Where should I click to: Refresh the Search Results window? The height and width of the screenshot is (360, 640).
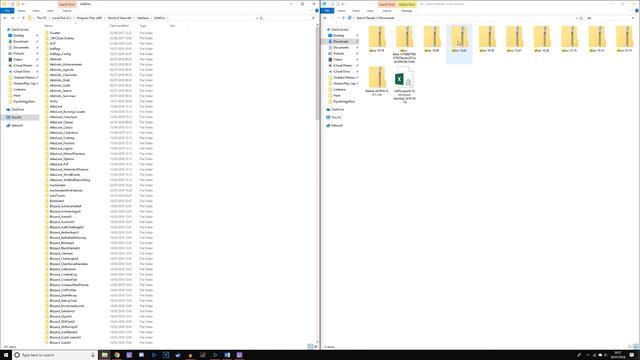click(582, 18)
